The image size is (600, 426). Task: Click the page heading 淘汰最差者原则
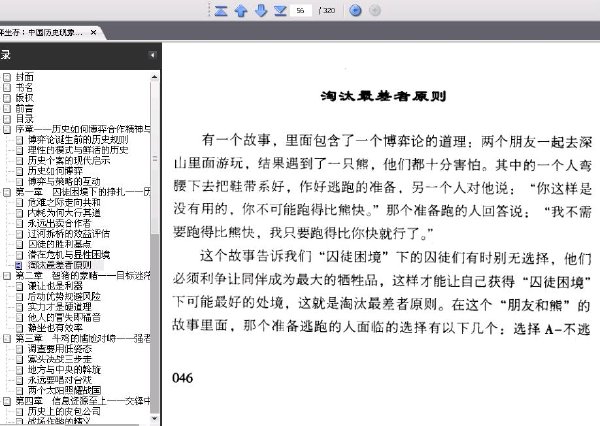point(383,96)
